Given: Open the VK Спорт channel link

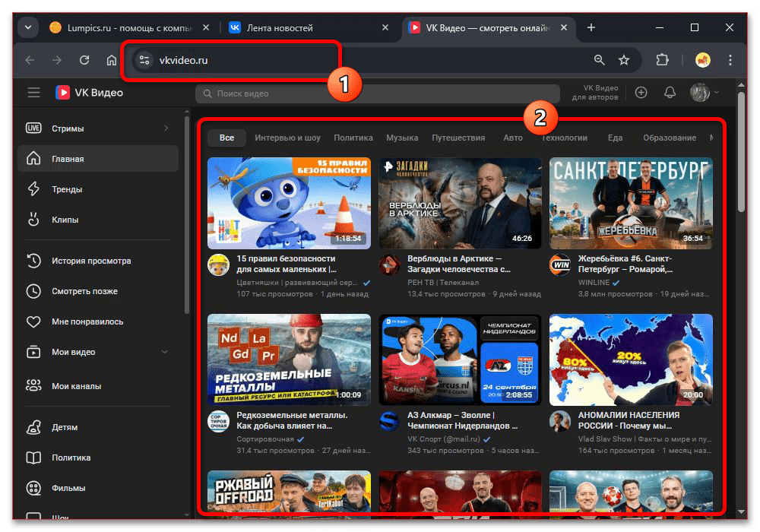Looking at the screenshot, I should [x=444, y=439].
